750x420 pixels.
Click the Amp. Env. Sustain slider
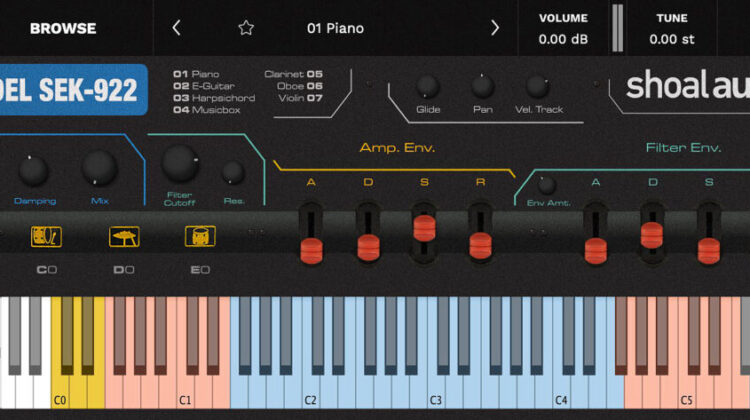tap(424, 228)
